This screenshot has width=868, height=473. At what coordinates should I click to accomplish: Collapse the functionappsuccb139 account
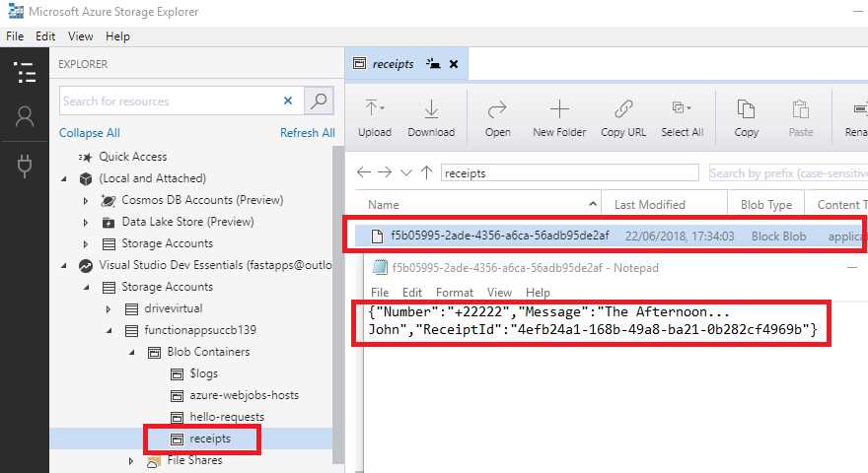click(109, 330)
